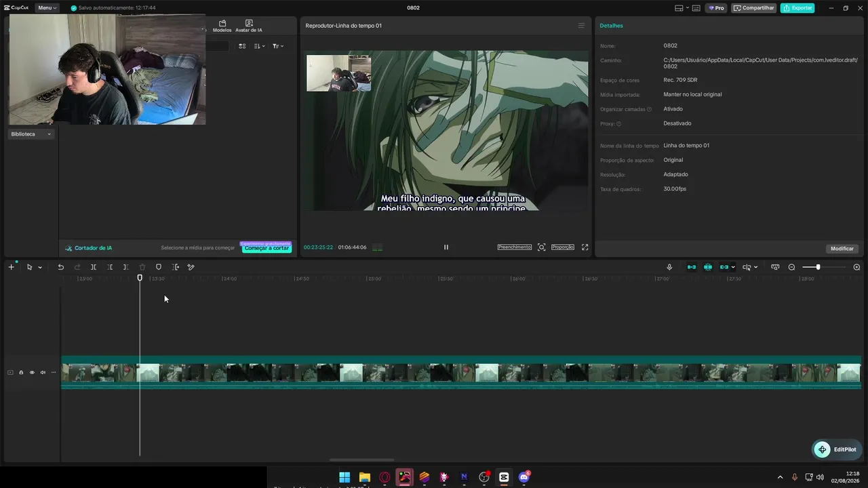The height and width of the screenshot is (488, 868).
Task: Toggle clip linkage on the timeline
Action: [724, 267]
